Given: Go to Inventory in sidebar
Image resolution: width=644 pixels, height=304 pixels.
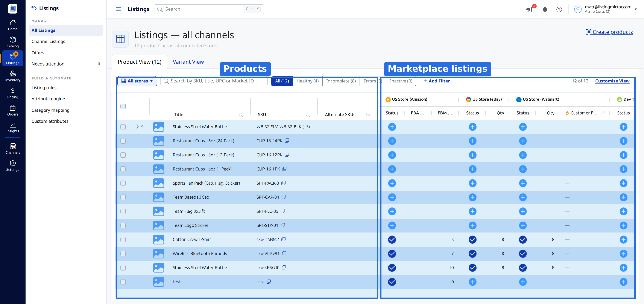Looking at the screenshot, I should coord(12,76).
